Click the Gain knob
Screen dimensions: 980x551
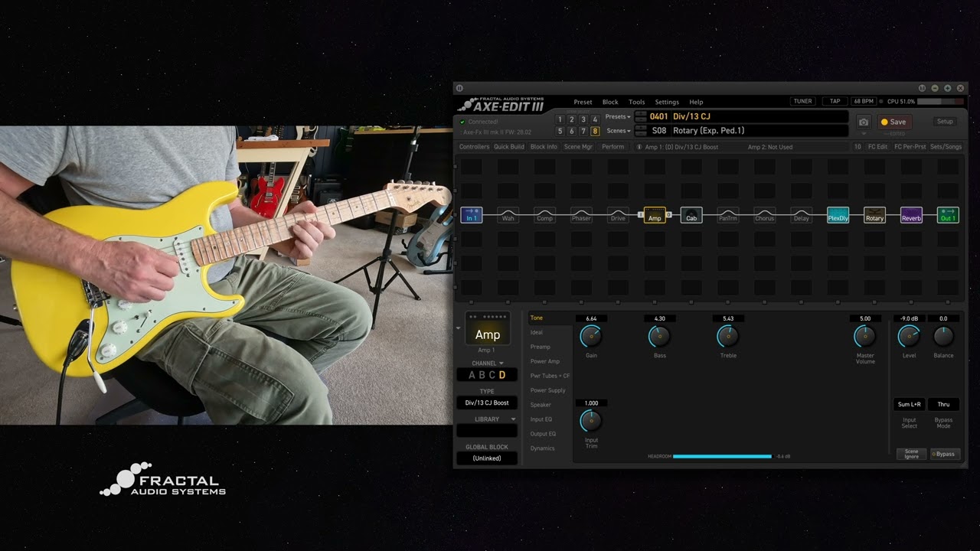tap(591, 335)
